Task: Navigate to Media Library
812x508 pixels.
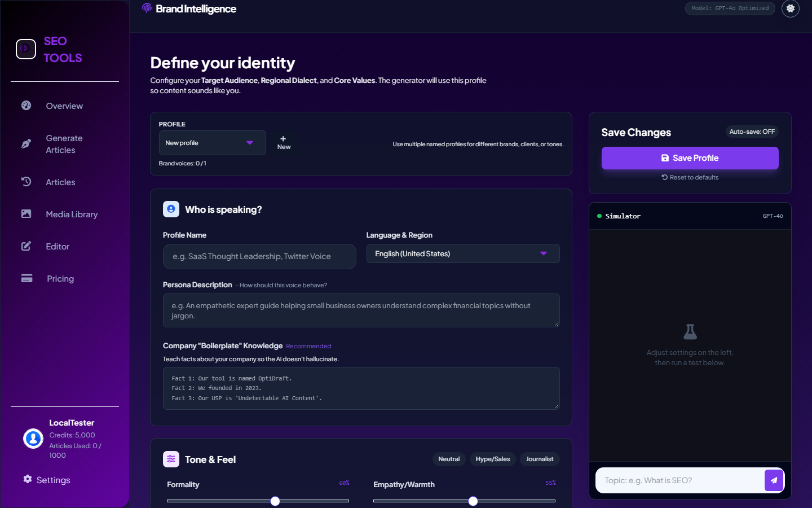Action: (72, 214)
